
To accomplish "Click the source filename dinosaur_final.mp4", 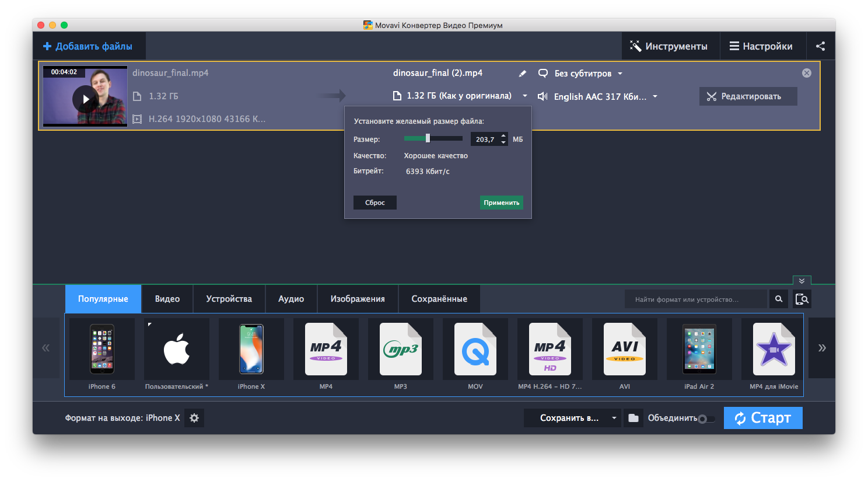I will pyautogui.click(x=170, y=73).
